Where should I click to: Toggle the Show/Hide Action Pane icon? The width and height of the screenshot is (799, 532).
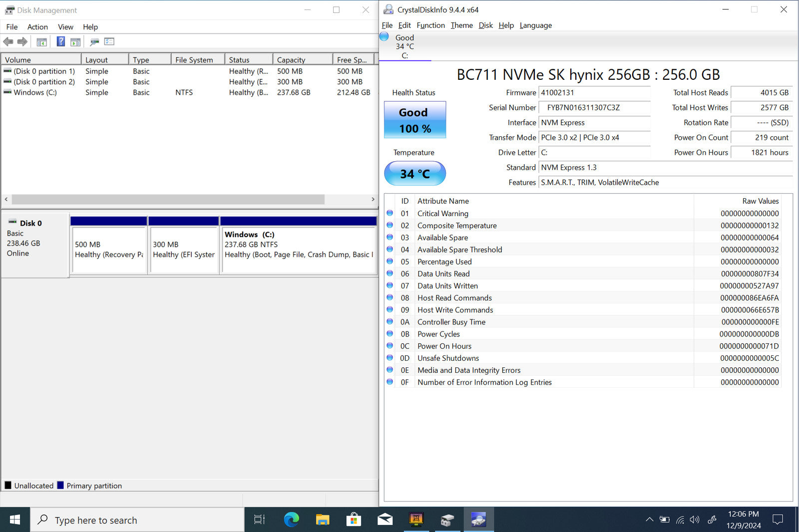[x=75, y=42]
